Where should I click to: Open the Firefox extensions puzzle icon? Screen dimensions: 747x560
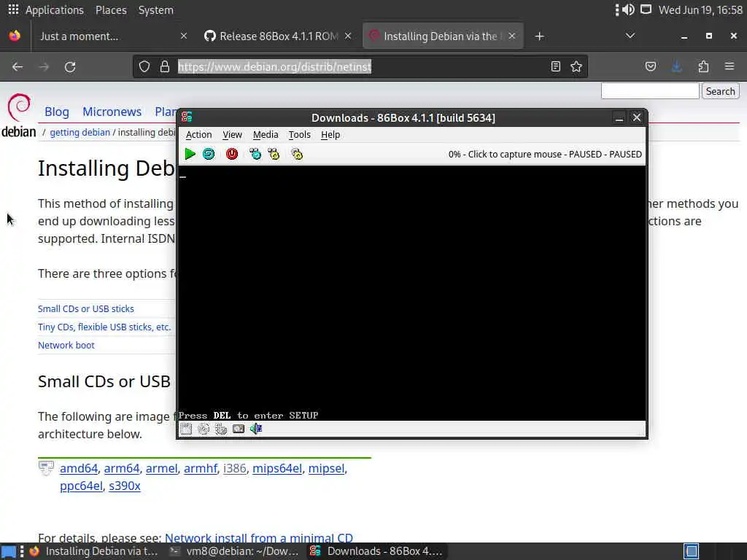(x=704, y=66)
